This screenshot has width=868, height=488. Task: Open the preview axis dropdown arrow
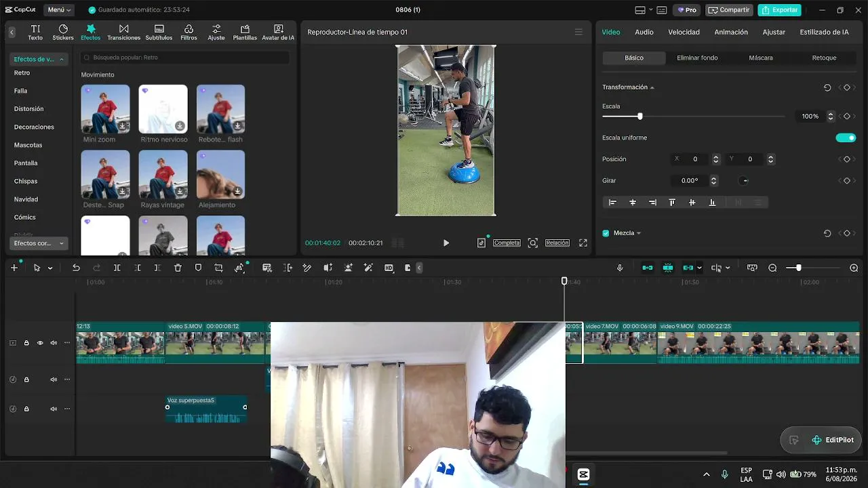pos(728,268)
